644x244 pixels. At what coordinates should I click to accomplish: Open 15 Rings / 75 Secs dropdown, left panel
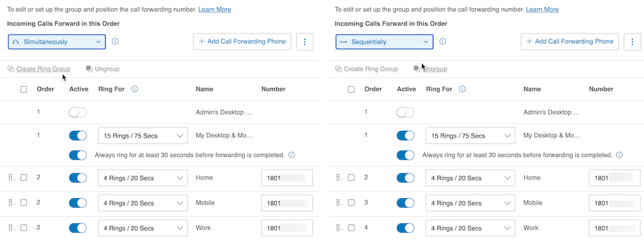[143, 136]
